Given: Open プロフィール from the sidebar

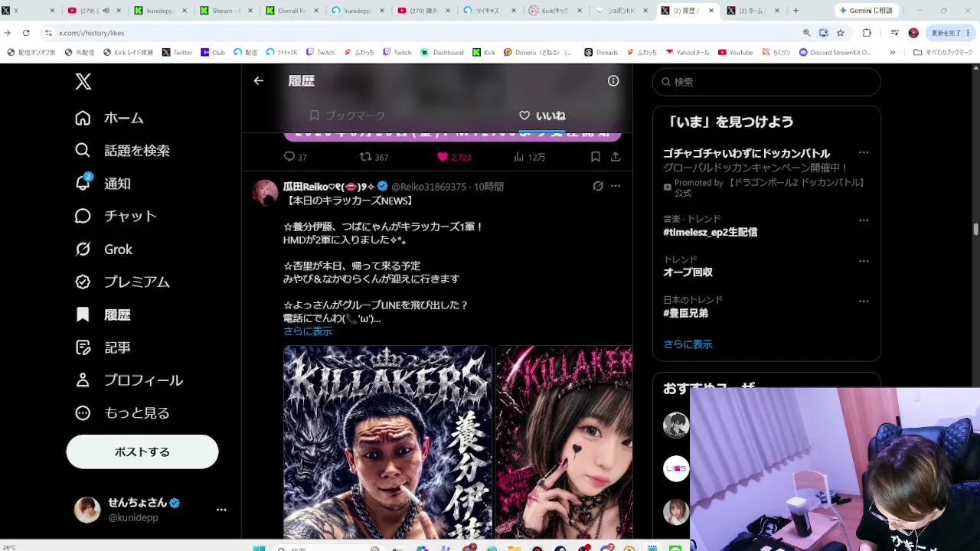Looking at the screenshot, I should 128,380.
